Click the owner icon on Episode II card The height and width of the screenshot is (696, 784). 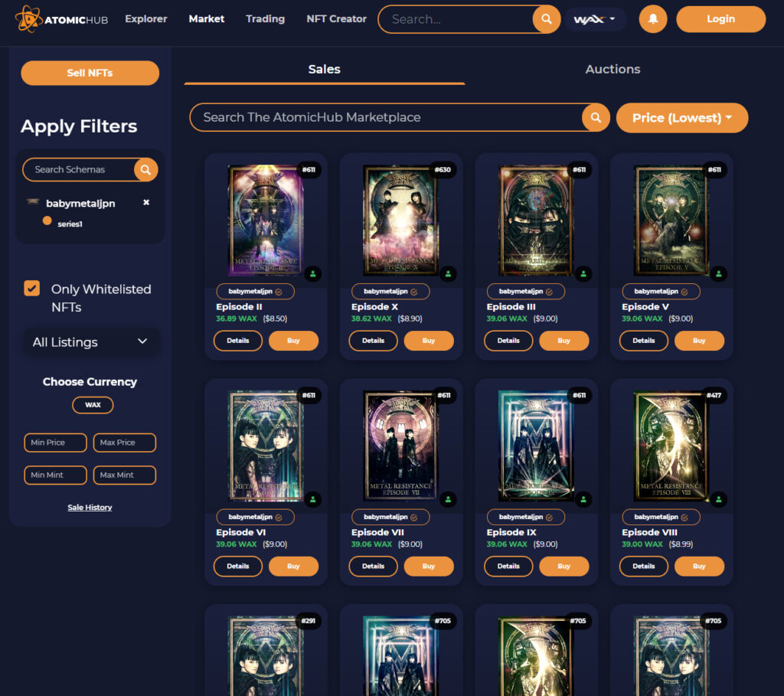pyautogui.click(x=312, y=273)
